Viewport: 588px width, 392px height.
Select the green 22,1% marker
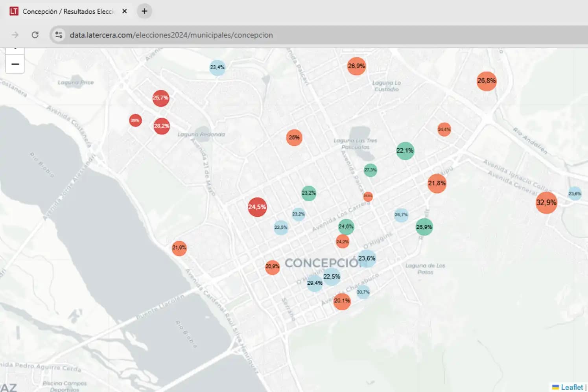click(x=405, y=151)
